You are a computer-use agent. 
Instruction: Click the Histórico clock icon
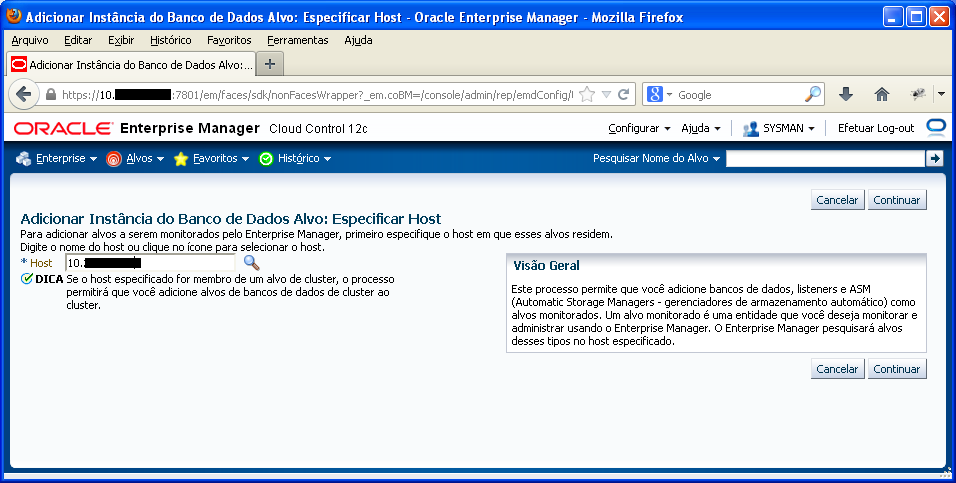coord(266,159)
